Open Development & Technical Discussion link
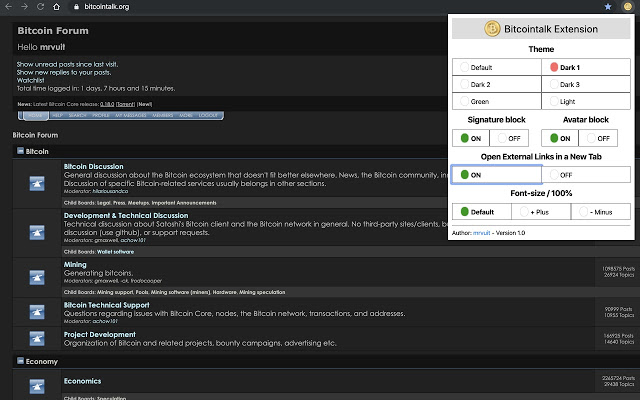The image size is (640, 400). [126, 216]
